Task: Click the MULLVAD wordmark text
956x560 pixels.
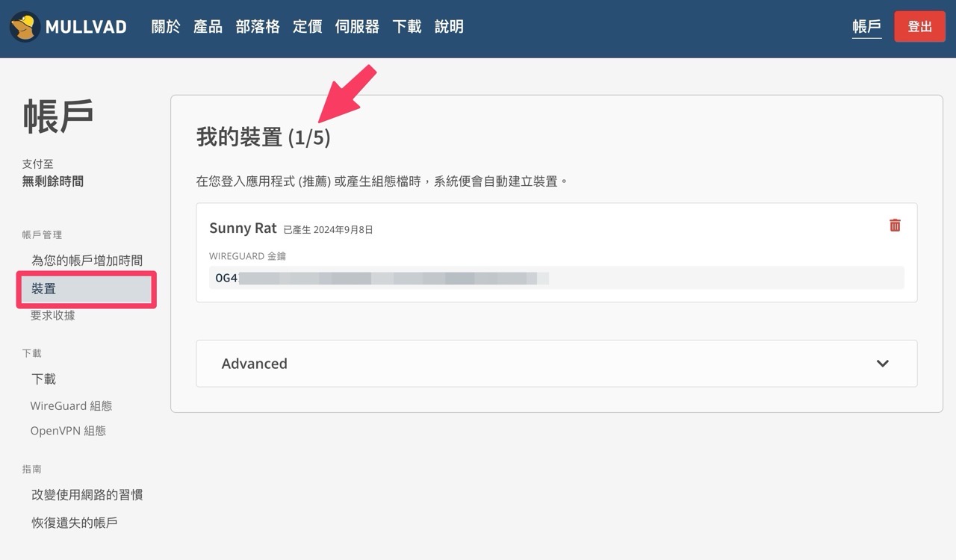Action: (x=86, y=27)
